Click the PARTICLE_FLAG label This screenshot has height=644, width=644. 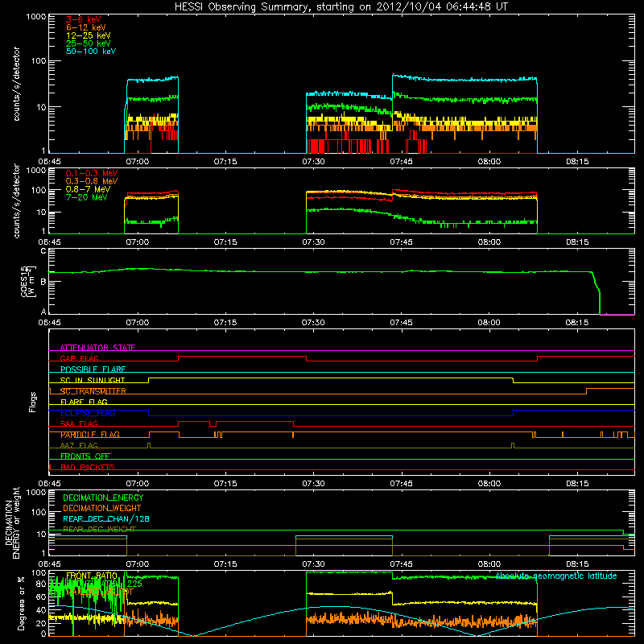90,435
